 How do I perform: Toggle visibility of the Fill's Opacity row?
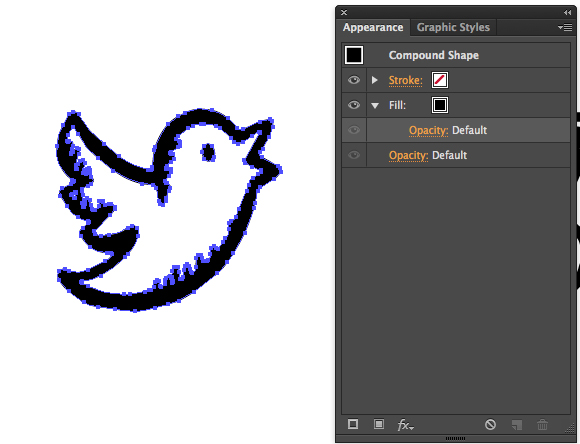tap(354, 130)
